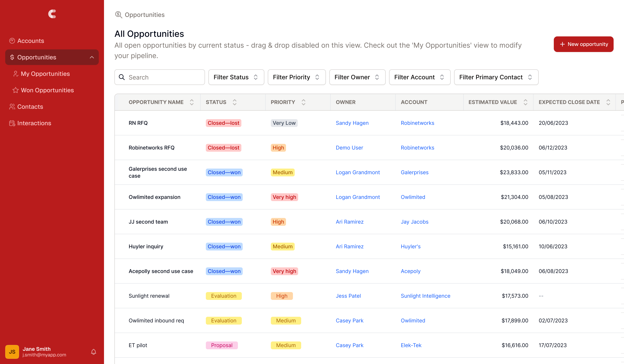624x364 pixels.
Task: Go to Won Opportunities view
Action: [x=47, y=90]
